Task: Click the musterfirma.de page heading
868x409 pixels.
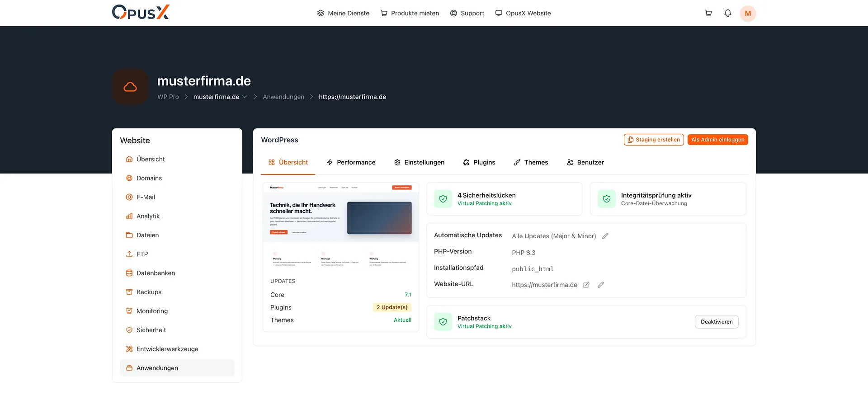Action: [x=204, y=81]
